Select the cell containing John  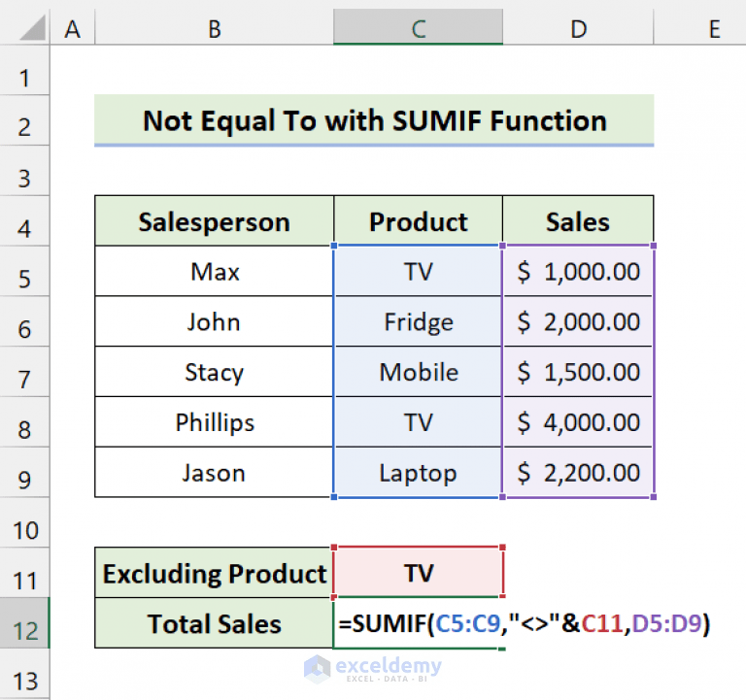[214, 322]
